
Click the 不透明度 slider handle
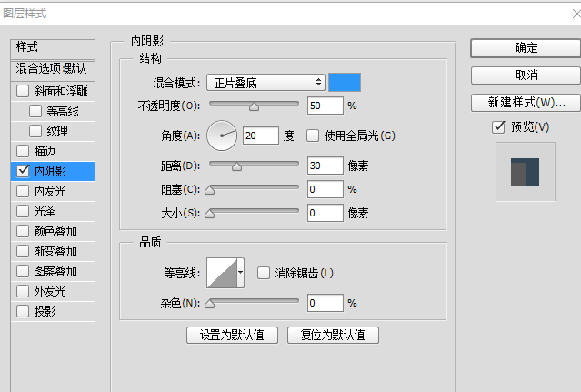point(255,107)
